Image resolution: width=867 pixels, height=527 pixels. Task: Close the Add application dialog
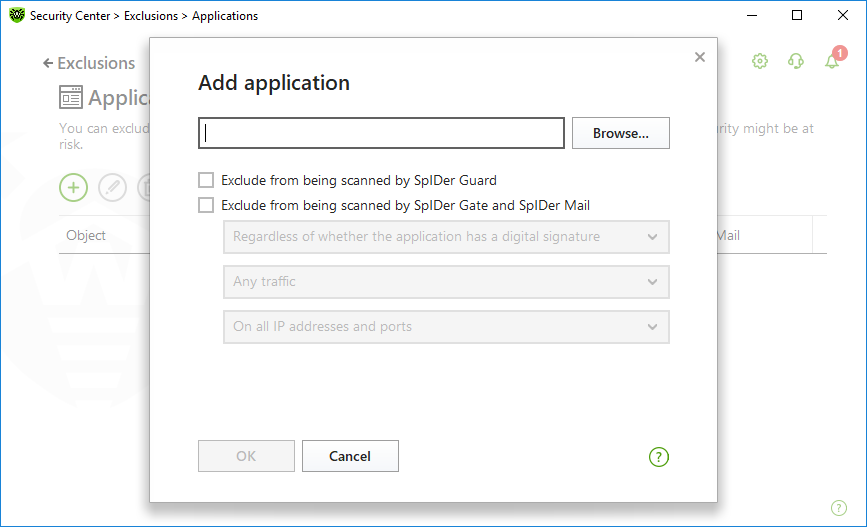(699, 57)
